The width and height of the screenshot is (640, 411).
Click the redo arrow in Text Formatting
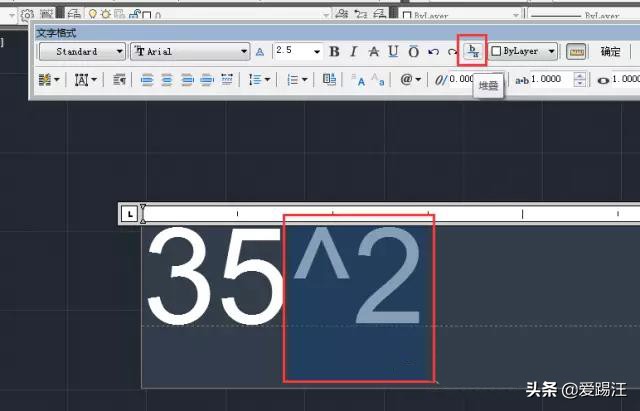(452, 52)
